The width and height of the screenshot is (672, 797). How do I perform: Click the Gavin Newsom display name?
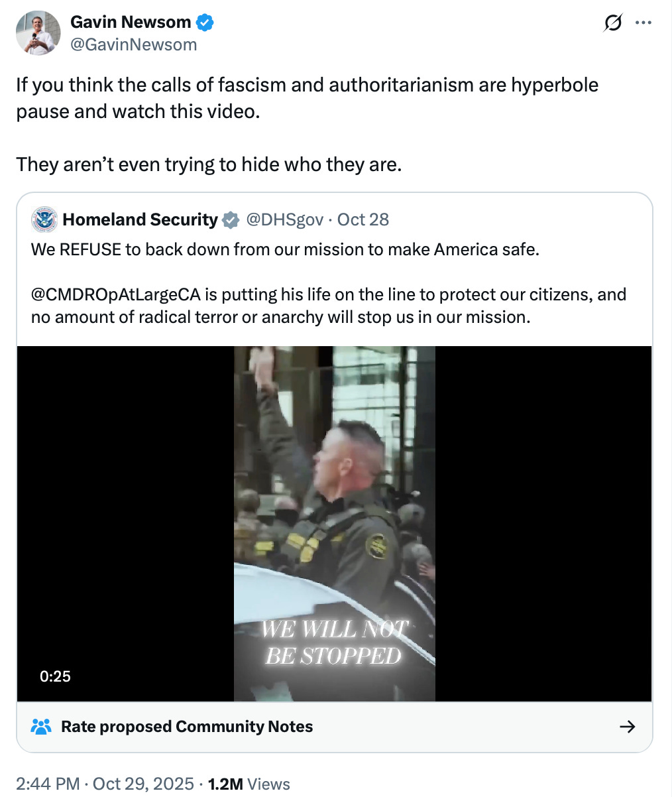[x=131, y=22]
